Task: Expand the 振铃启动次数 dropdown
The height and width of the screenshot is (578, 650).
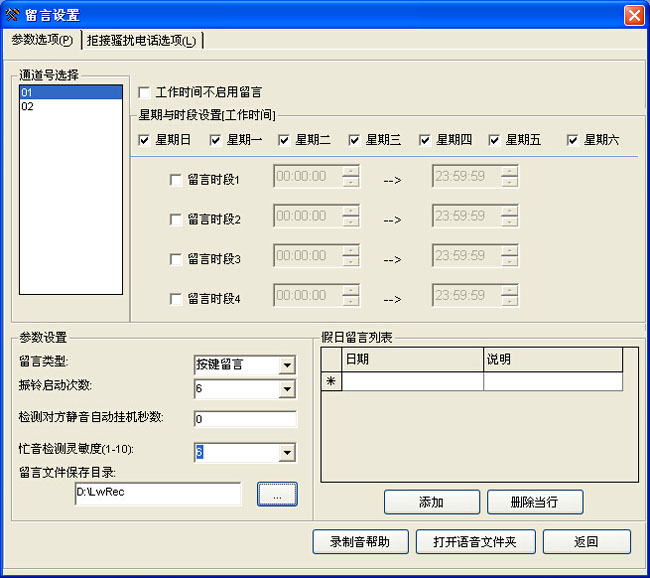Action: (287, 388)
